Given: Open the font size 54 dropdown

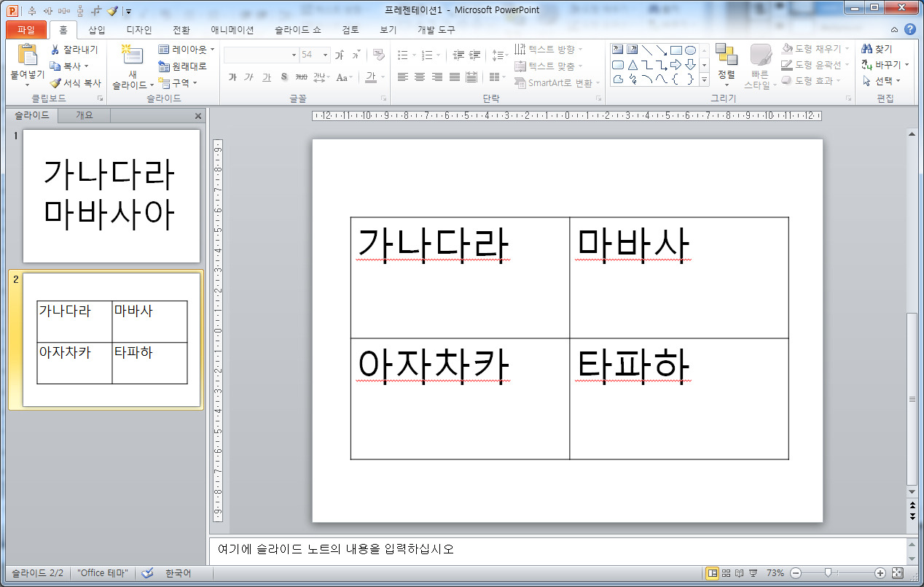Looking at the screenshot, I should pyautogui.click(x=325, y=55).
